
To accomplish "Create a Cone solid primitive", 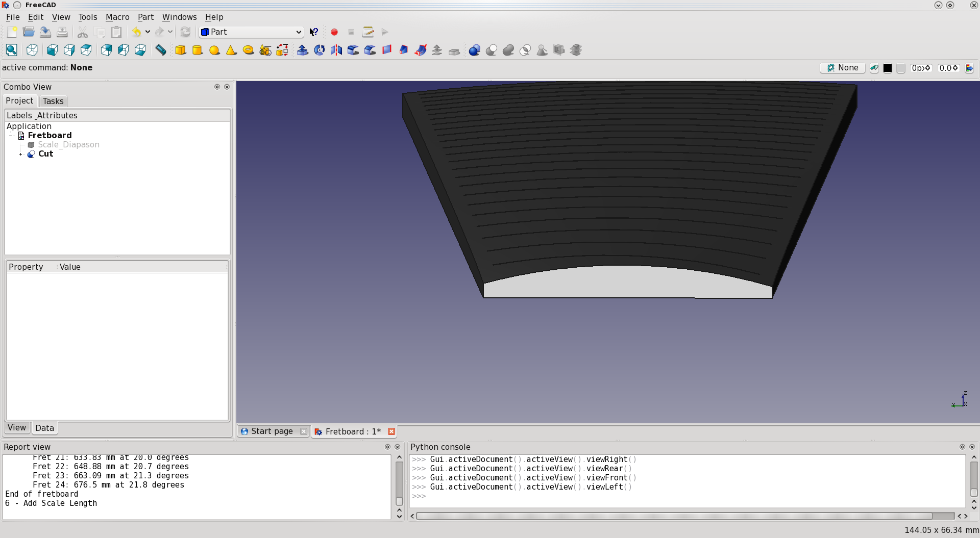I will pos(231,50).
